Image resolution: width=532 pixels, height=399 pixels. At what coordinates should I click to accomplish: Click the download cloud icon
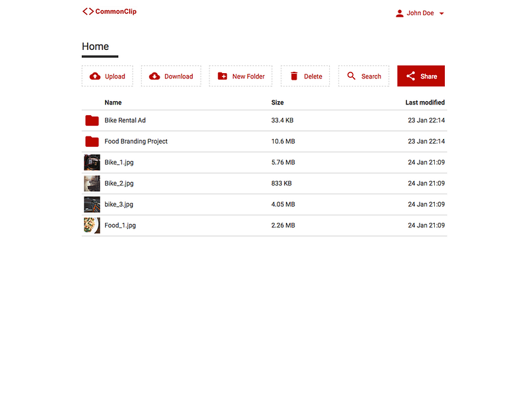click(x=154, y=76)
